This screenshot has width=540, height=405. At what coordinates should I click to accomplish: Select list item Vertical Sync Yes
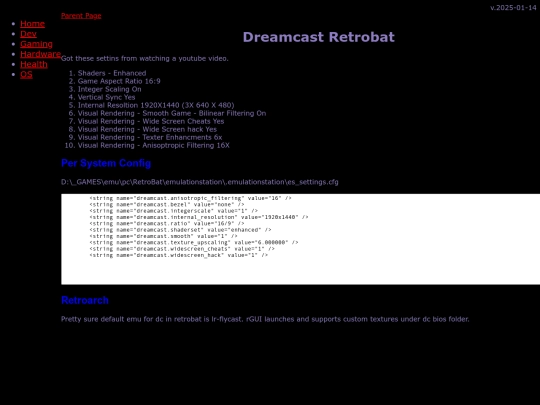tap(106, 97)
